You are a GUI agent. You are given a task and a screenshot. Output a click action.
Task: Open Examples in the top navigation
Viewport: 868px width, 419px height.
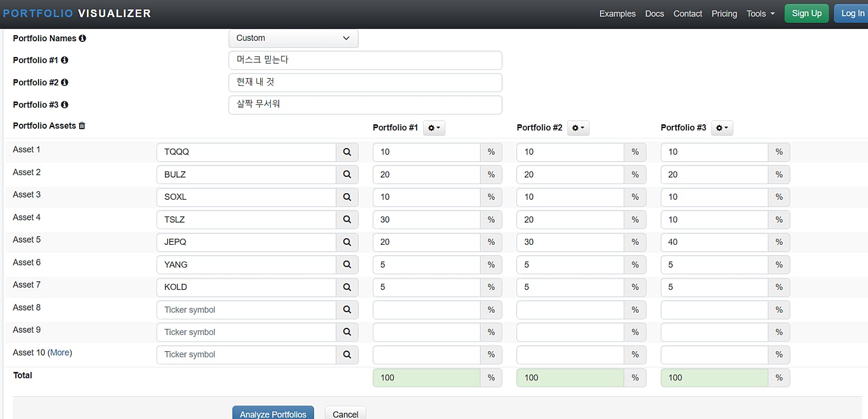coord(617,14)
